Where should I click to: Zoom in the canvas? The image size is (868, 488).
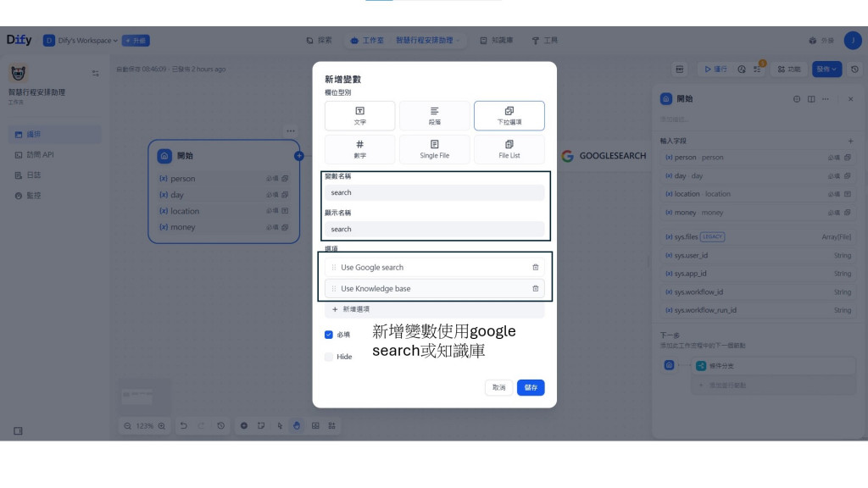tap(162, 426)
